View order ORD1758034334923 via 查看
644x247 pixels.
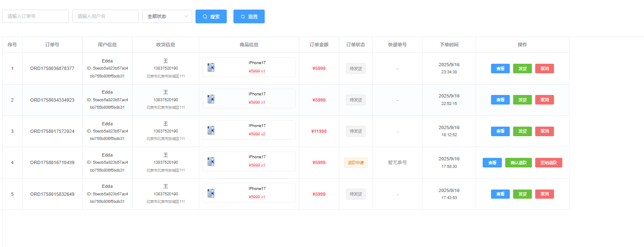pyautogui.click(x=500, y=100)
